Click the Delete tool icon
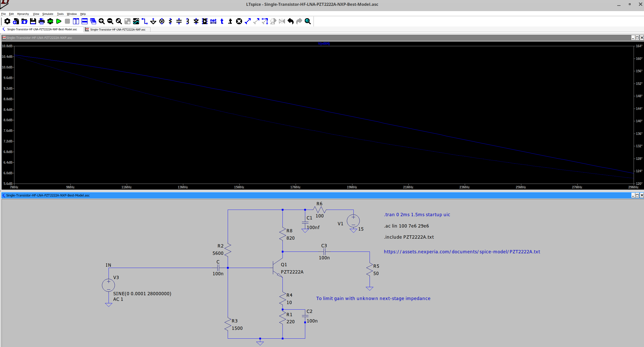 [239, 21]
